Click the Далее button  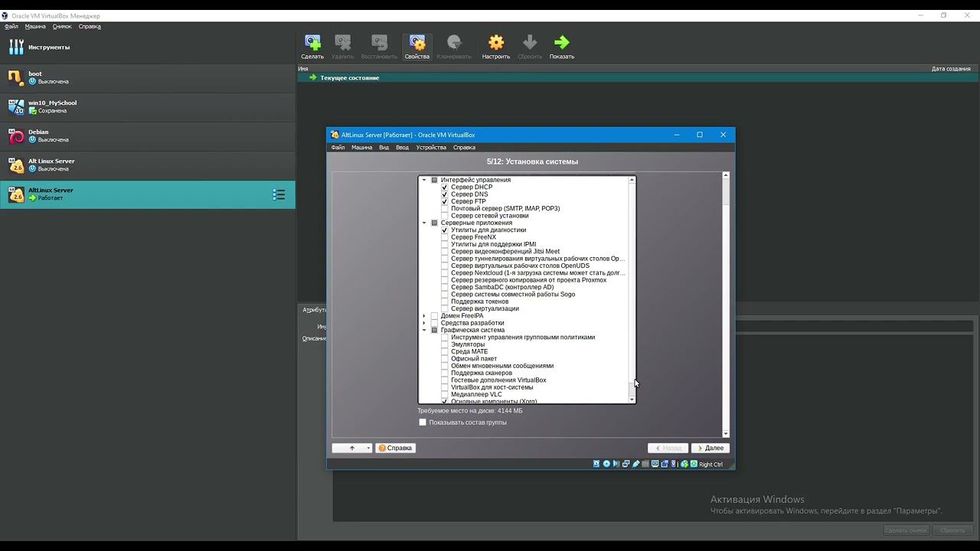pyautogui.click(x=710, y=448)
